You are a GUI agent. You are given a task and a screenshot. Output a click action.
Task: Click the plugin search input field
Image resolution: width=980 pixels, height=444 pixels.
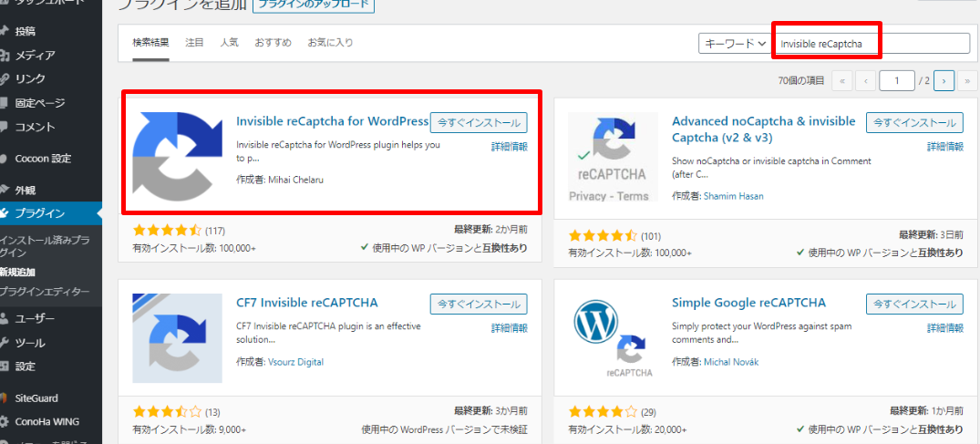click(x=872, y=43)
